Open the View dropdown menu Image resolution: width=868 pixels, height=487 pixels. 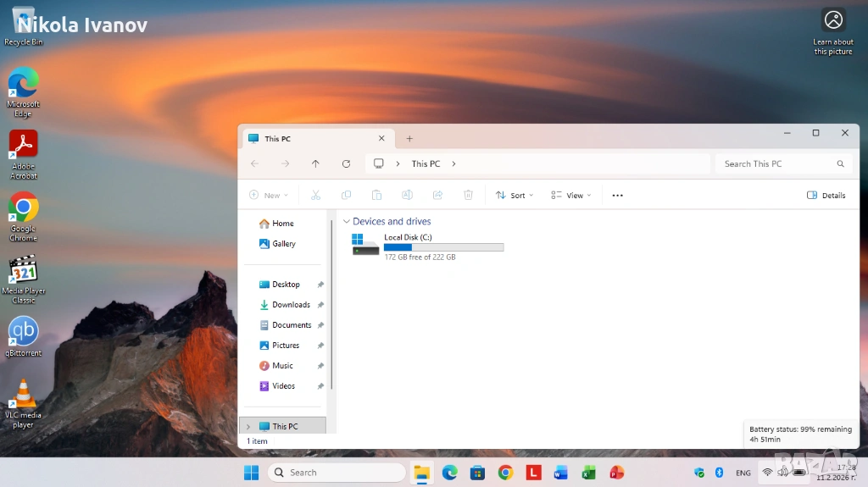click(570, 196)
